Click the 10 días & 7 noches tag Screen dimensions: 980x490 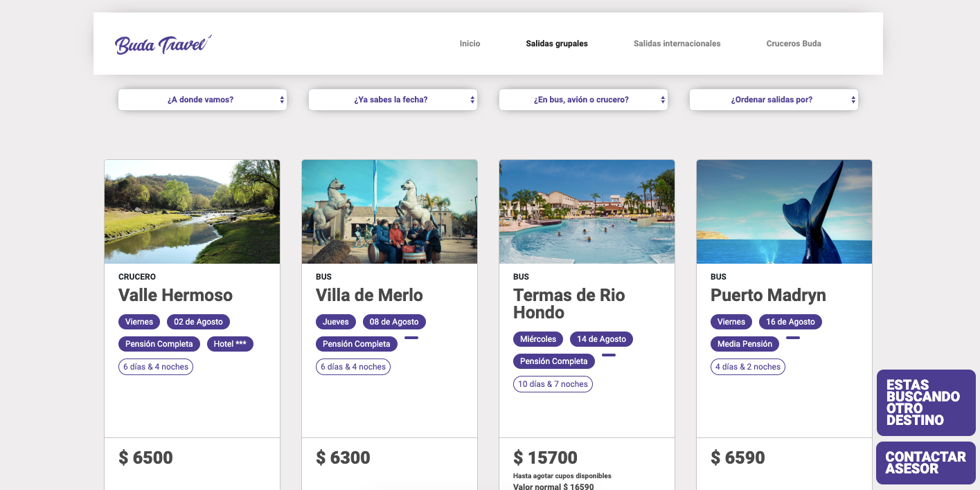[x=553, y=384]
